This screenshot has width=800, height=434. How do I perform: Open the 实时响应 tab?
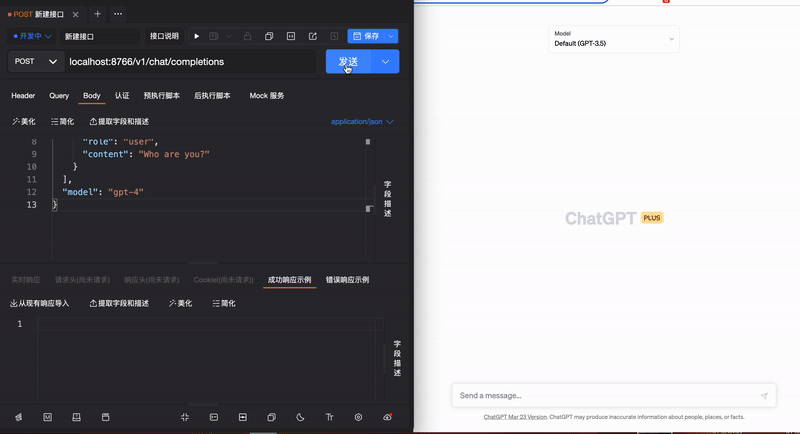(26, 279)
